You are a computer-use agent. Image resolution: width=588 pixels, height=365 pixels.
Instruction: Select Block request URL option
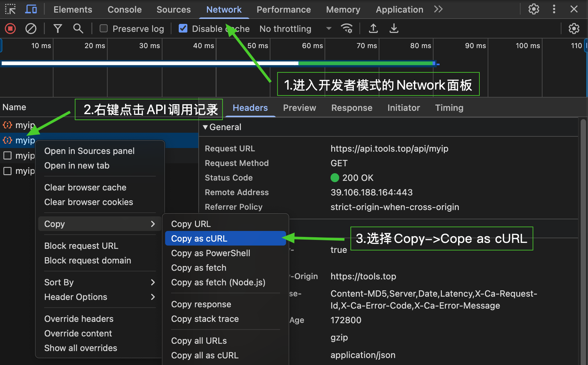click(81, 246)
